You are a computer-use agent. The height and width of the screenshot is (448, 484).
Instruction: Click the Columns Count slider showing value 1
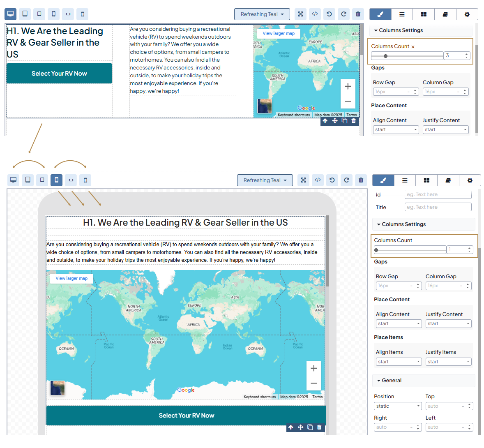pyautogui.click(x=410, y=249)
